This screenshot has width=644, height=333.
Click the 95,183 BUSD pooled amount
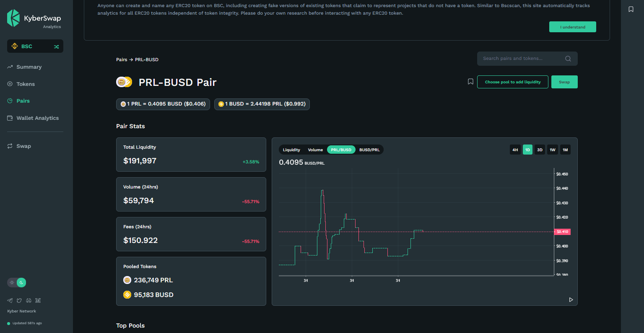pos(153,295)
